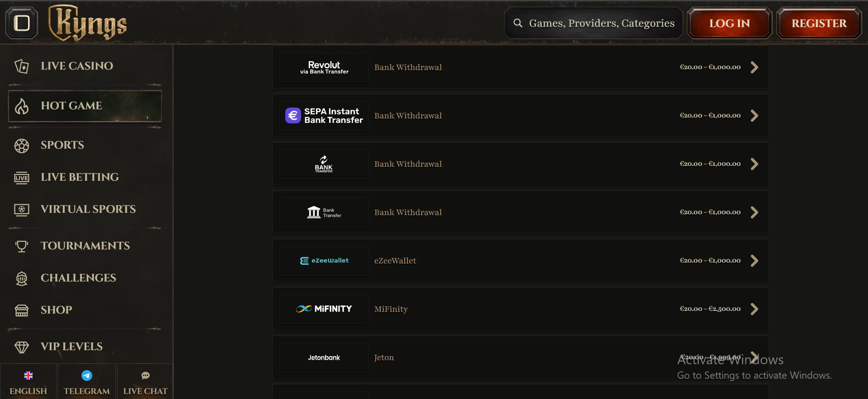Choose the eZeeWallet logo tile
The width and height of the screenshot is (868, 399).
click(x=324, y=261)
